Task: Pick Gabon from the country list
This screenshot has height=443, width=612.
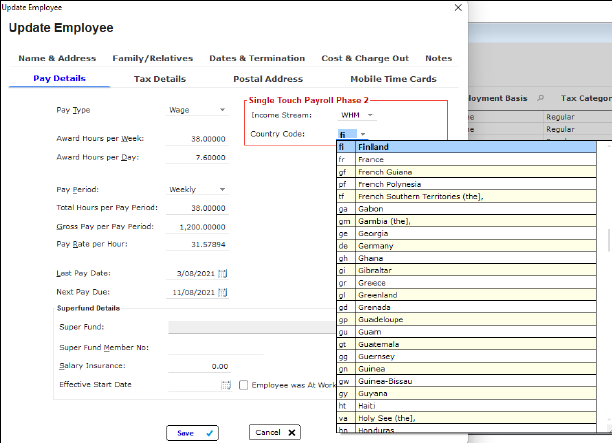Action: (x=466, y=209)
